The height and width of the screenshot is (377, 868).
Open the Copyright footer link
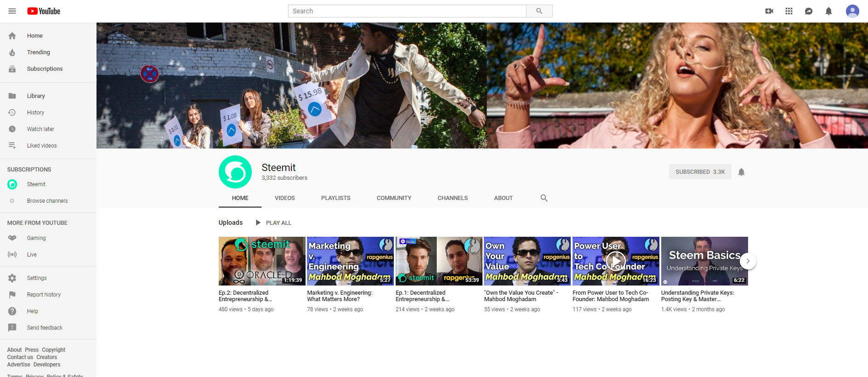click(54, 350)
